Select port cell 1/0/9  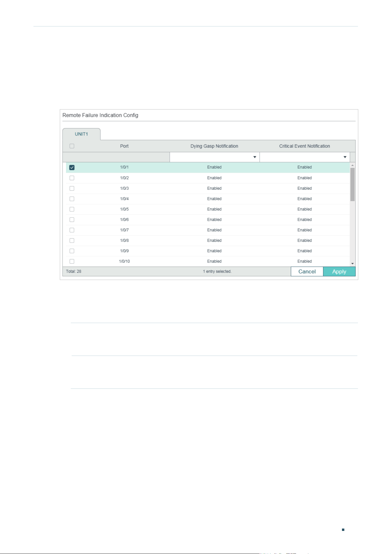click(x=124, y=251)
